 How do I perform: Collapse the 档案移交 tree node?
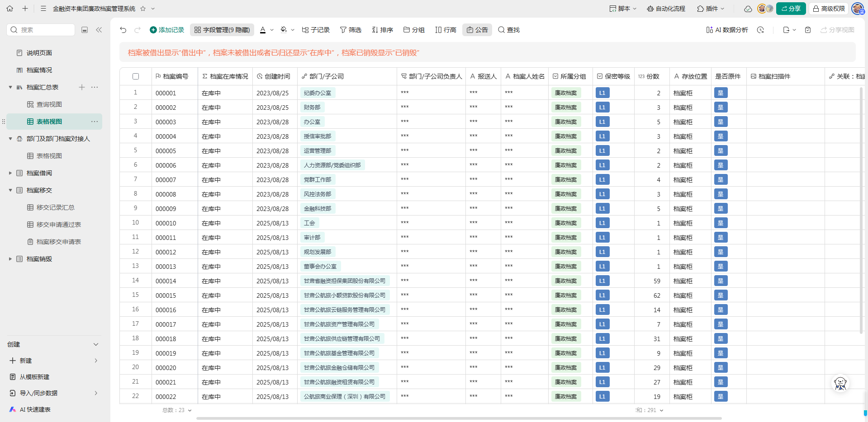(x=10, y=190)
